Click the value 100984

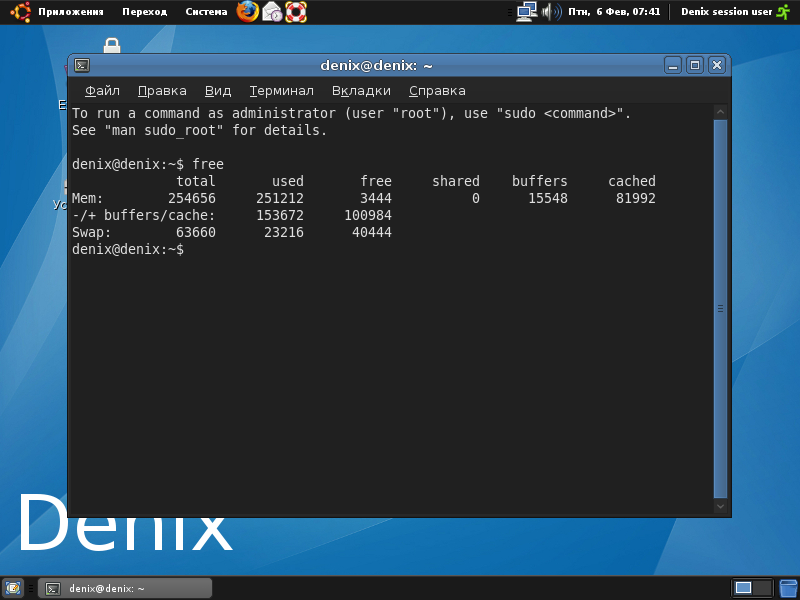click(368, 215)
